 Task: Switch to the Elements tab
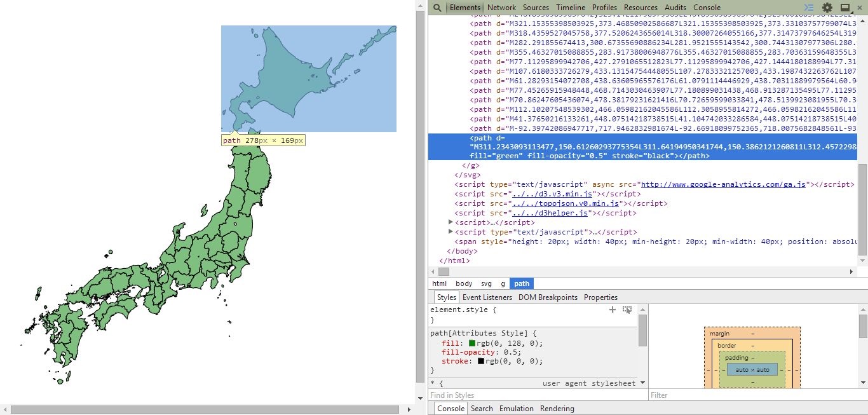(x=465, y=8)
